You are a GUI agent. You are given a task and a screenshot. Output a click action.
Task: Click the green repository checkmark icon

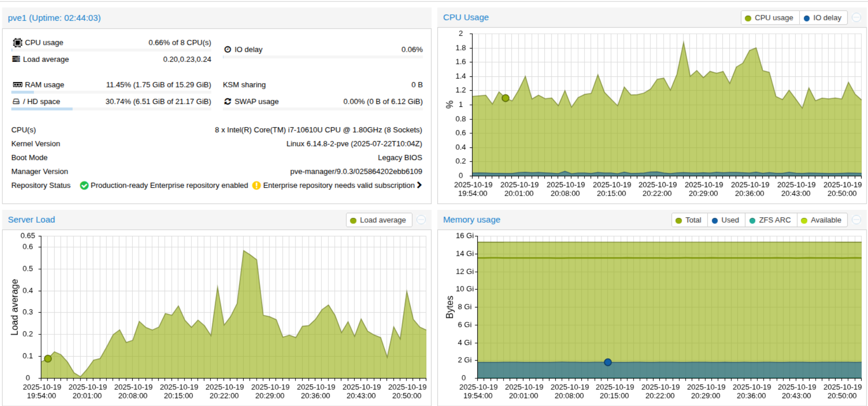(84, 185)
